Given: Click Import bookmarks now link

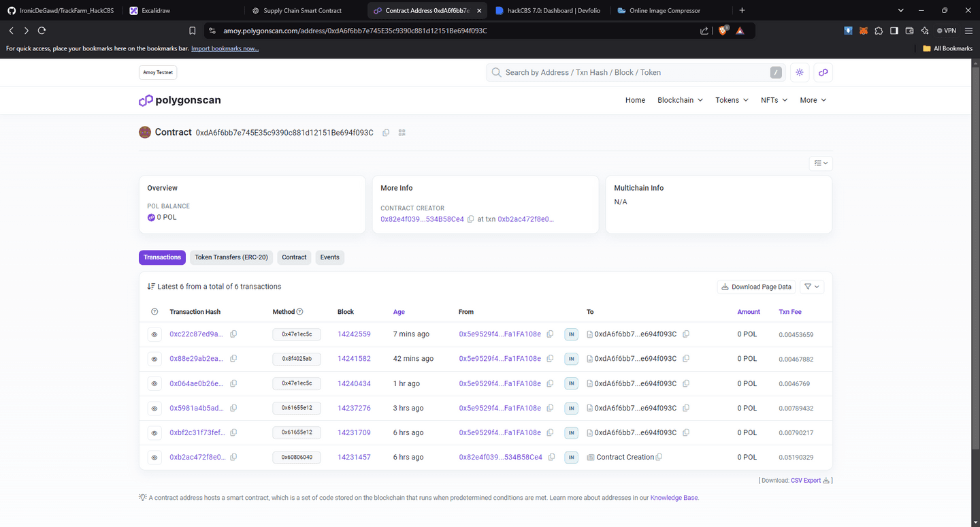Looking at the screenshot, I should 225,49.
